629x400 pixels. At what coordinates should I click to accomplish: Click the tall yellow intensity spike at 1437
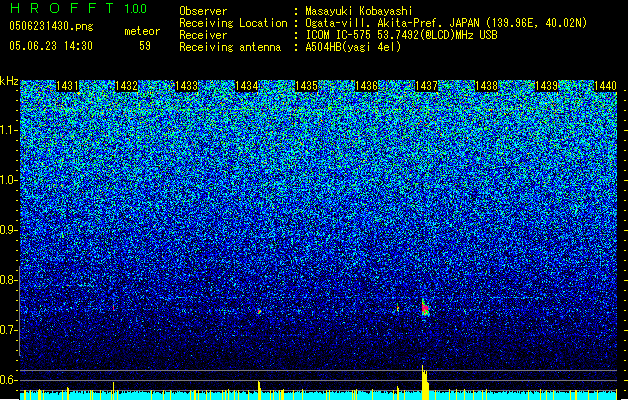tap(425, 382)
